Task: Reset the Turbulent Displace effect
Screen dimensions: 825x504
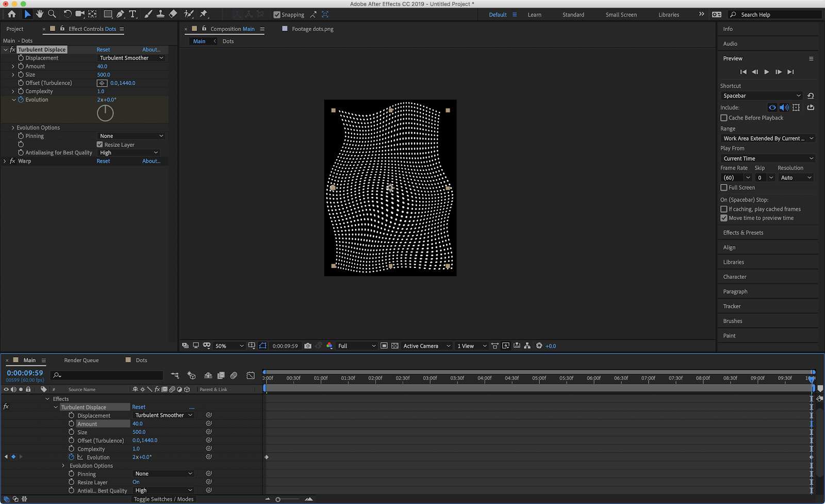Action: (103, 50)
